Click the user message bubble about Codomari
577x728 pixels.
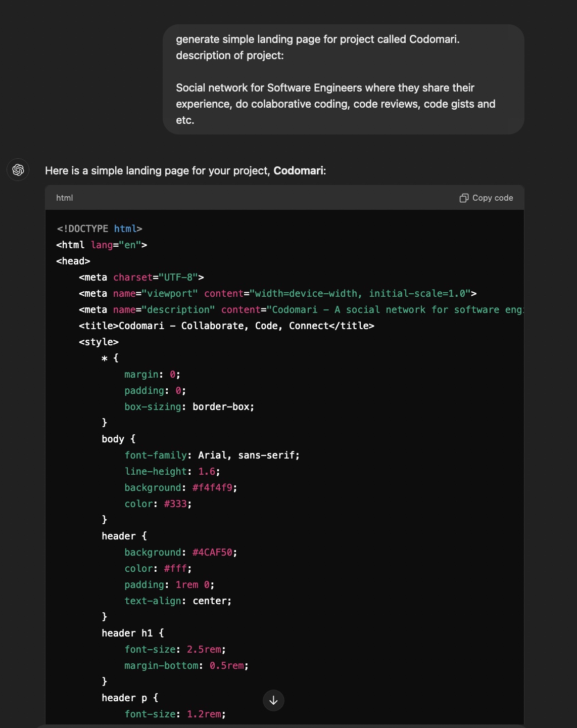[344, 79]
